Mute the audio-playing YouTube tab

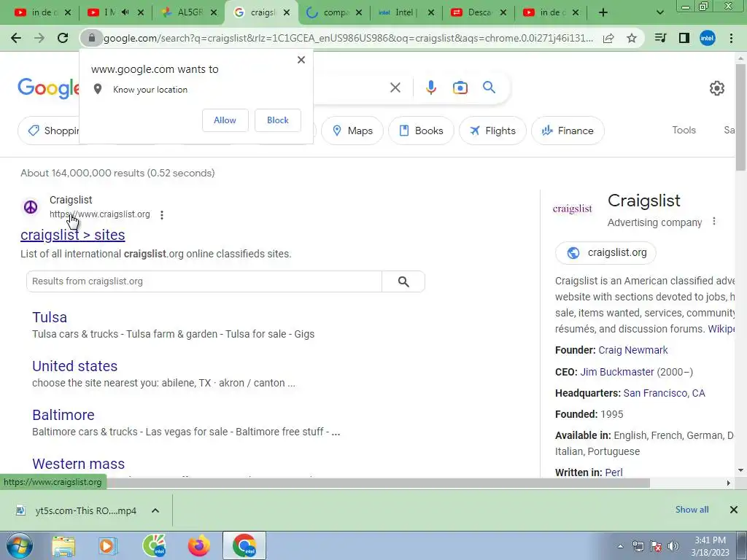125,12
